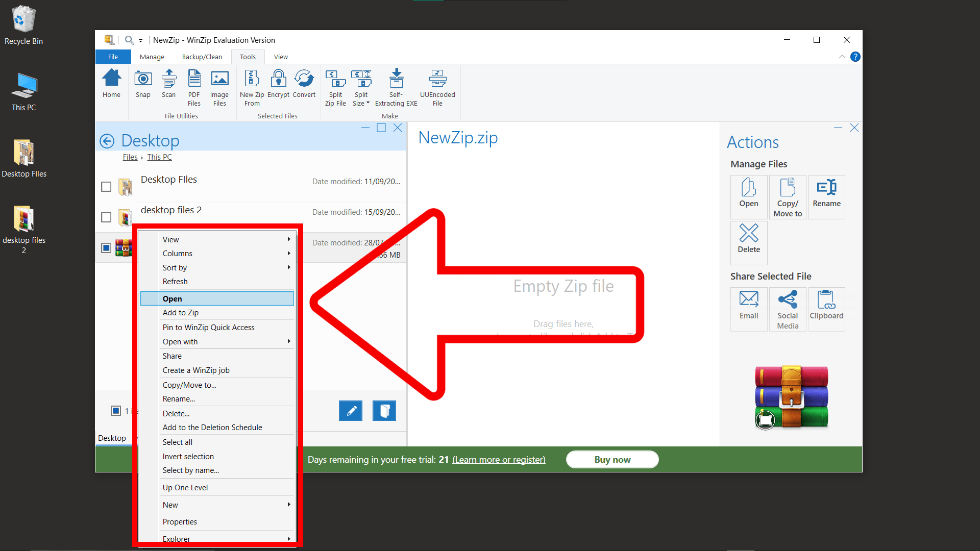Click the Buy now button

pos(612,459)
